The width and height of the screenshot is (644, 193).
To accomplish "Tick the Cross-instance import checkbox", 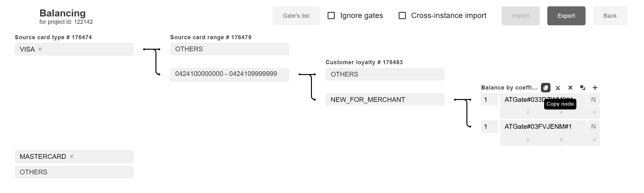I will 402,16.
